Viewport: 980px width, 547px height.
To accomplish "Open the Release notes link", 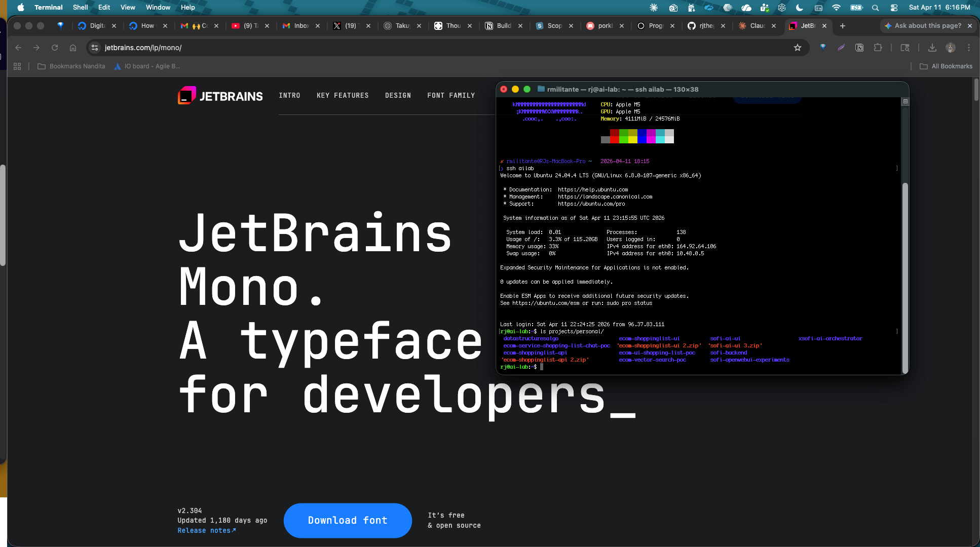I will pos(207,530).
